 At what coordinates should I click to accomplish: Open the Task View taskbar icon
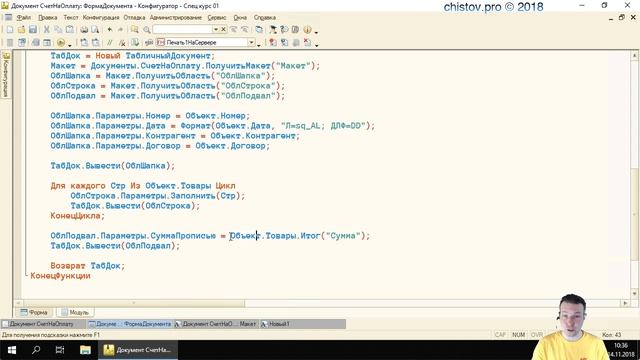click(60, 350)
